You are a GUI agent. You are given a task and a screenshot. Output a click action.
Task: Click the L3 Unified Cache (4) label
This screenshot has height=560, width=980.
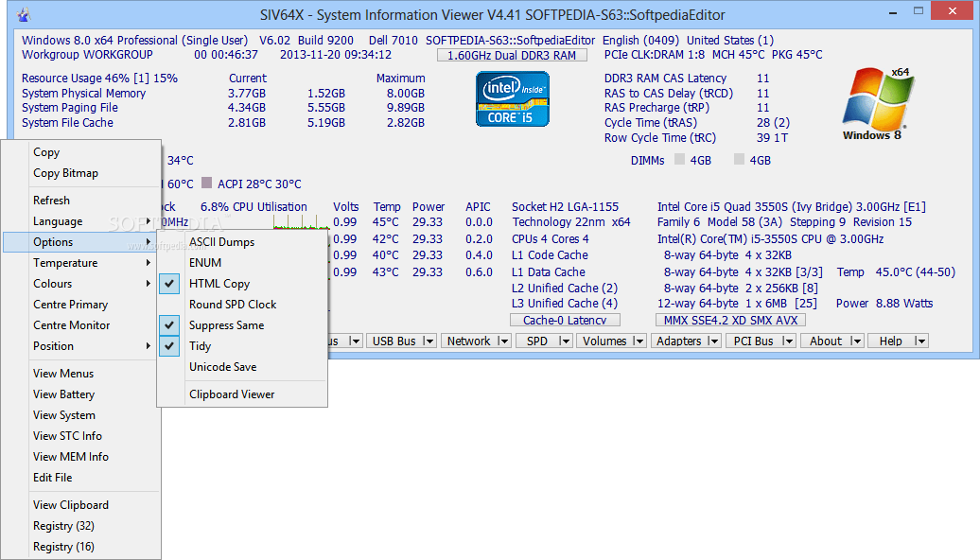coord(565,303)
